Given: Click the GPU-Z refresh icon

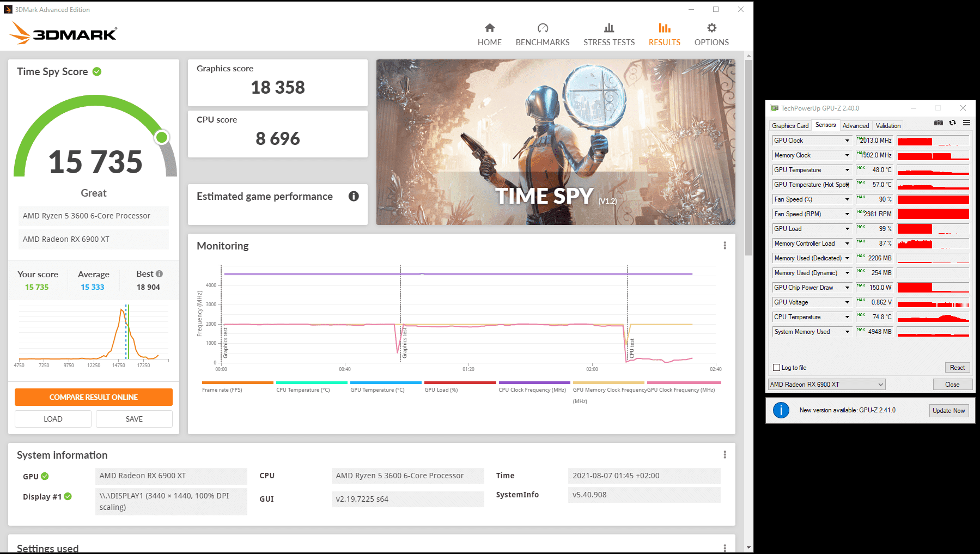Looking at the screenshot, I should click(x=952, y=123).
